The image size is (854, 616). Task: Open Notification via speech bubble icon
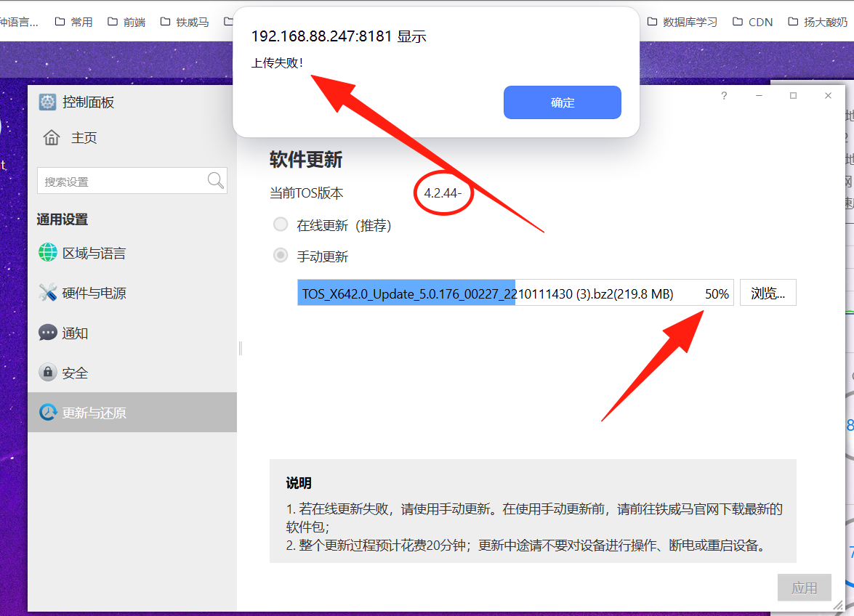pos(48,333)
